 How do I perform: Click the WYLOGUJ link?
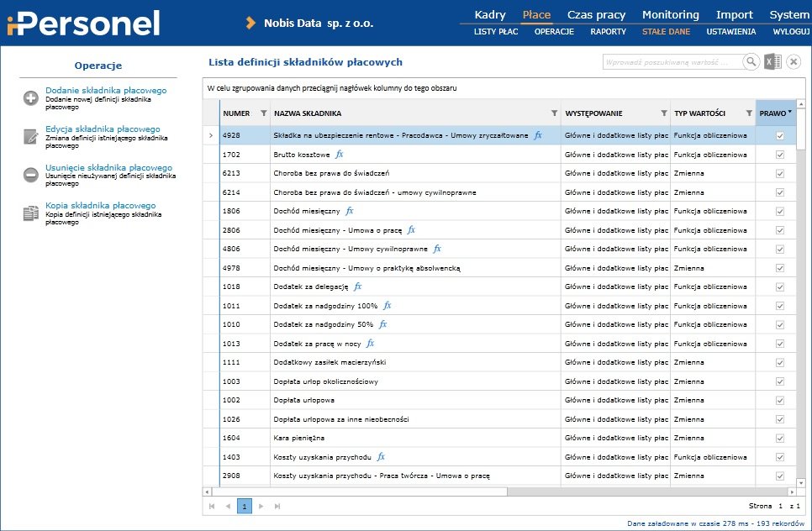click(791, 31)
